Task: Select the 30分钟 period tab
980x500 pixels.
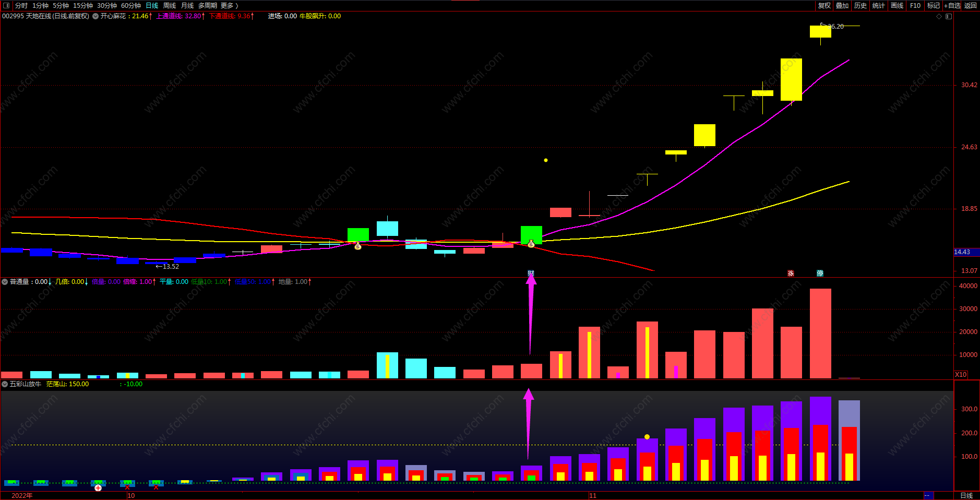Action: click(107, 6)
